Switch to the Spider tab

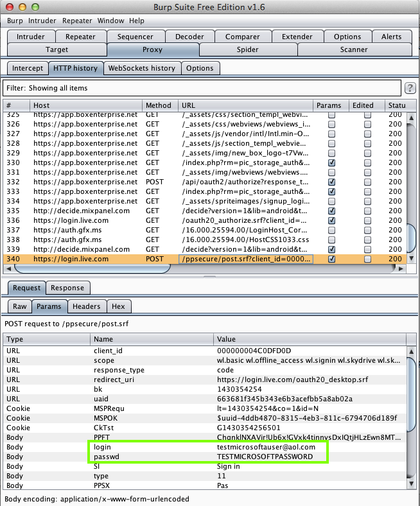[248, 49]
